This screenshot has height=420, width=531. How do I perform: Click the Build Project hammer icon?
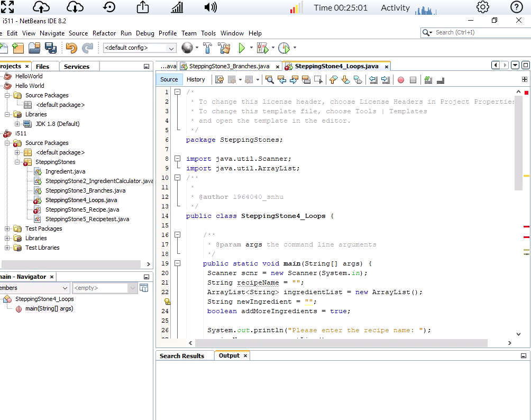coord(208,48)
